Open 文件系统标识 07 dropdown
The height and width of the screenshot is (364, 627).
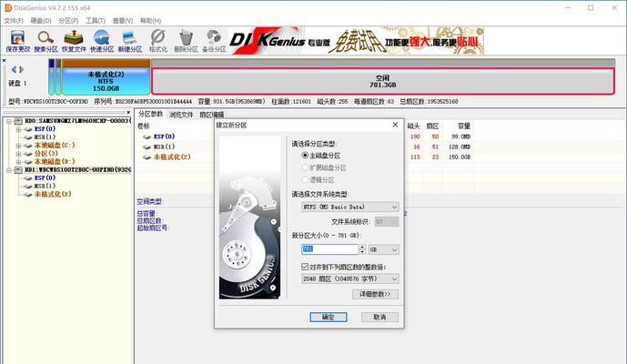387,221
